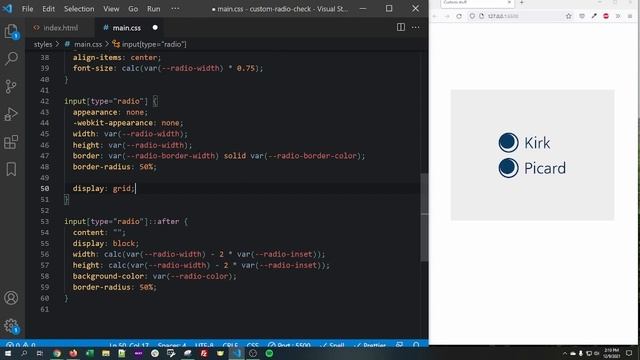Open Windows taskbar search
The height and width of the screenshot is (360, 640).
[24, 353]
